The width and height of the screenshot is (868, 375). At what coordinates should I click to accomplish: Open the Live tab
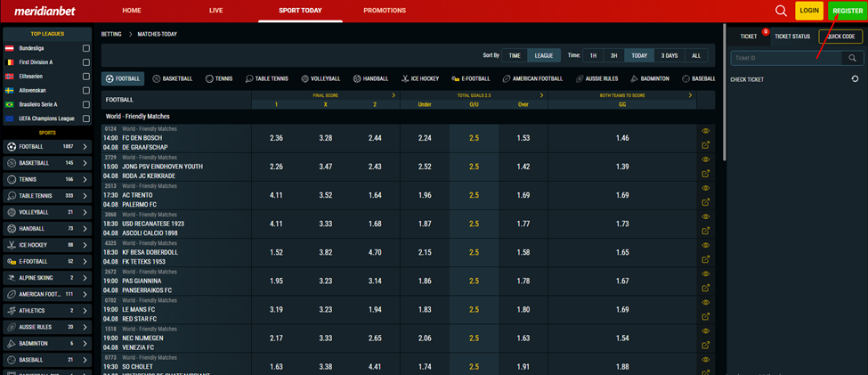click(216, 11)
